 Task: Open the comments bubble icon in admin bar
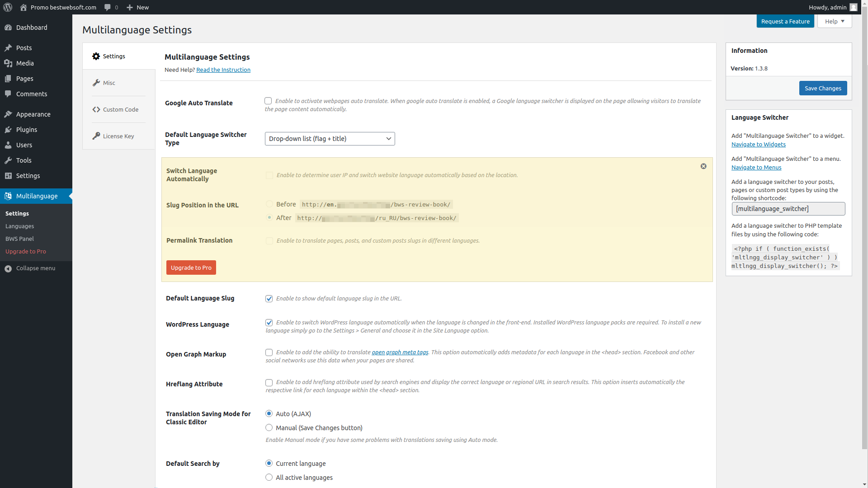[x=108, y=7]
